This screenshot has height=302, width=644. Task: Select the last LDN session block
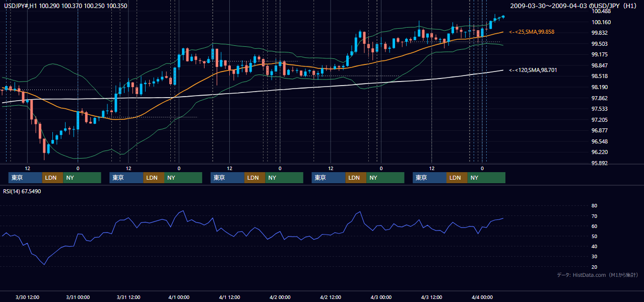[x=457, y=178]
